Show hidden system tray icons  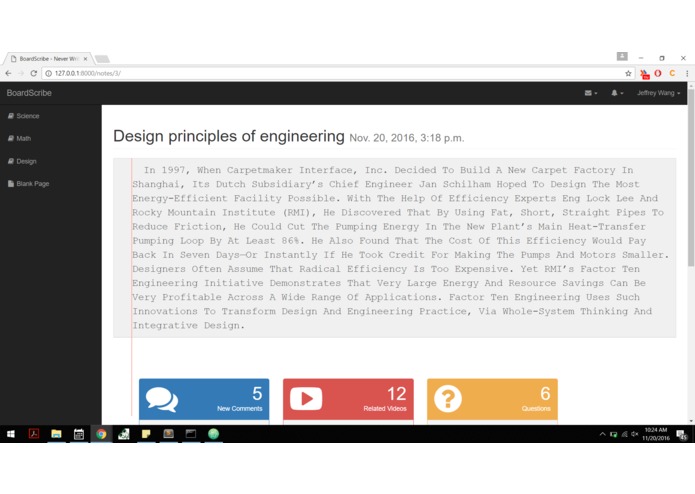point(602,435)
